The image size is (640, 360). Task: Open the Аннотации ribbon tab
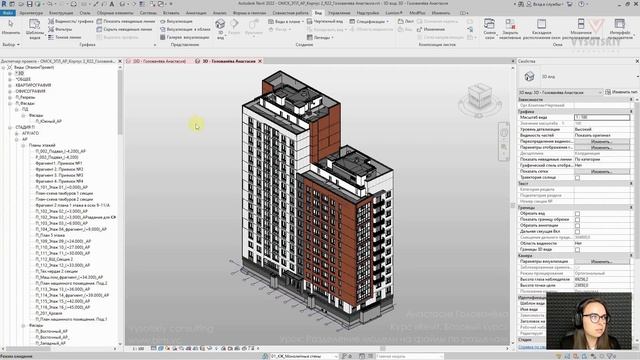tap(196, 13)
